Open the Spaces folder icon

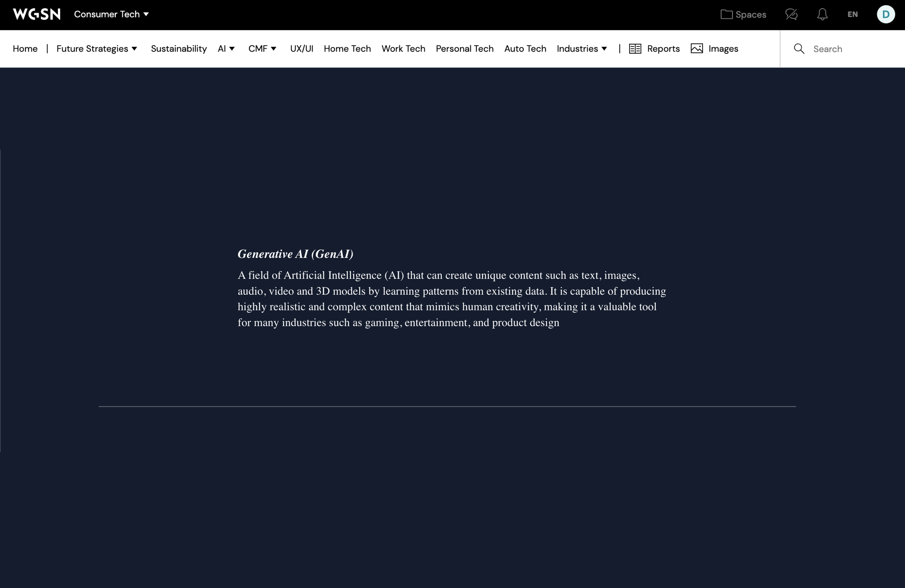tap(726, 14)
